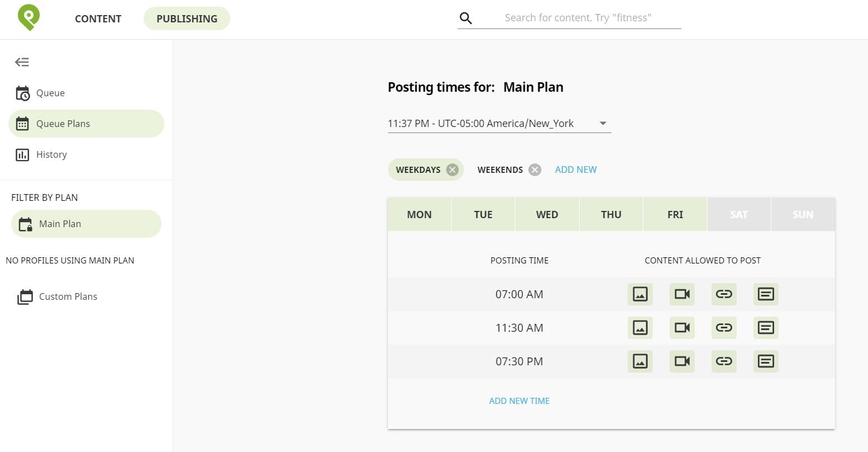The height and width of the screenshot is (452, 868).
Task: Click the link content icon for 07:30 PM
Action: pos(723,361)
